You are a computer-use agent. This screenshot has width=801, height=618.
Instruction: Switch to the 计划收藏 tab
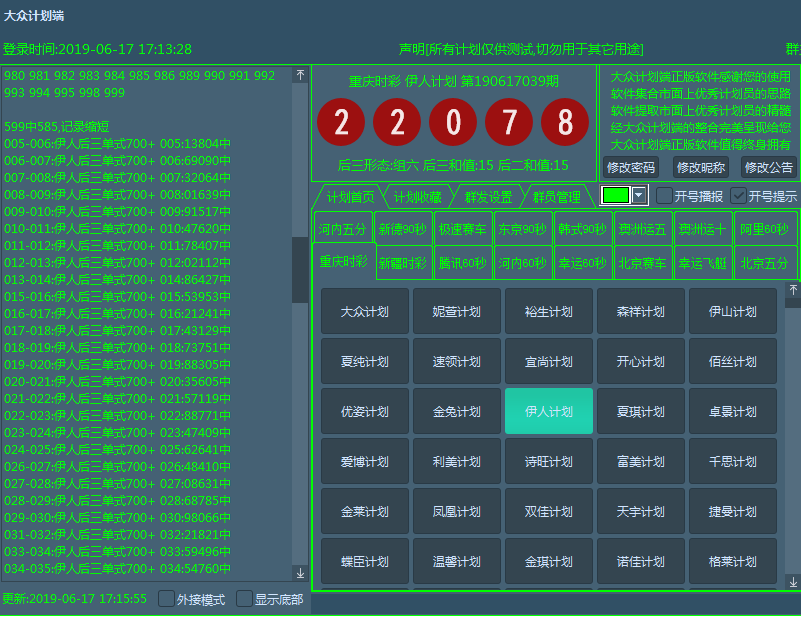(417, 197)
